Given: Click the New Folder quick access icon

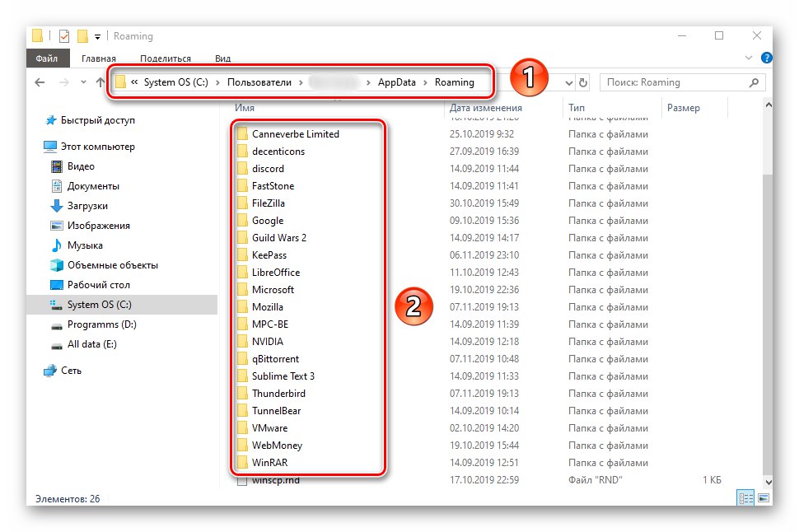Looking at the screenshot, I should (x=82, y=35).
